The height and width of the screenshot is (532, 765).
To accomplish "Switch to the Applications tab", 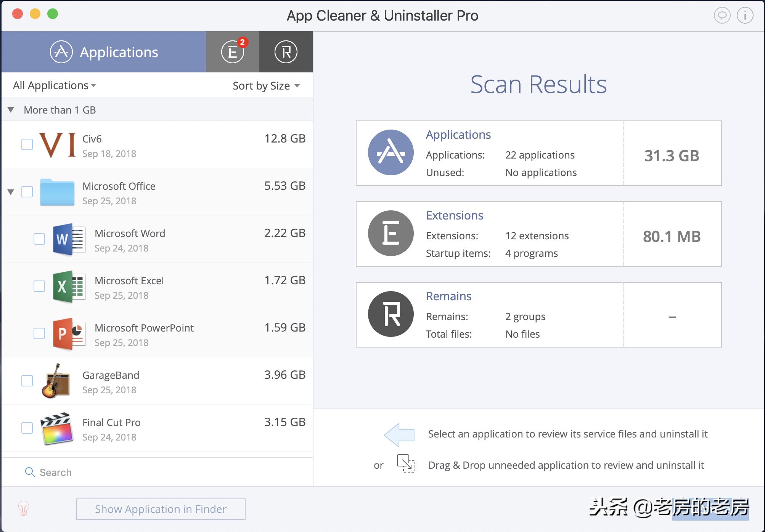I will click(104, 52).
